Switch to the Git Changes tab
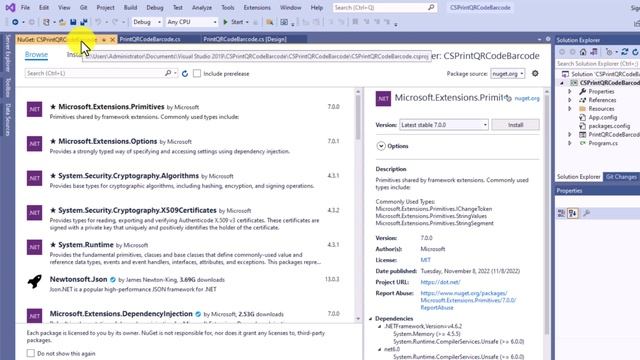The width and height of the screenshot is (640, 360). click(x=621, y=177)
